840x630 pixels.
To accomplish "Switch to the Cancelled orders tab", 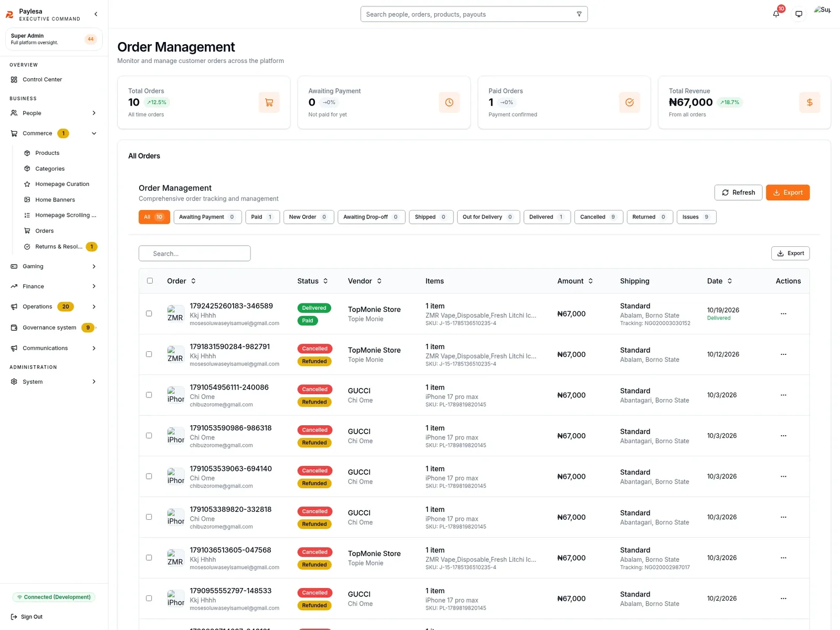I will [598, 217].
